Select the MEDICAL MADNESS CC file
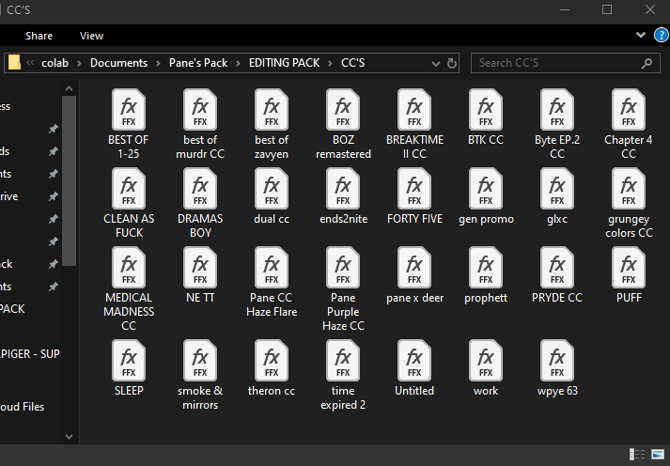 pos(129,289)
